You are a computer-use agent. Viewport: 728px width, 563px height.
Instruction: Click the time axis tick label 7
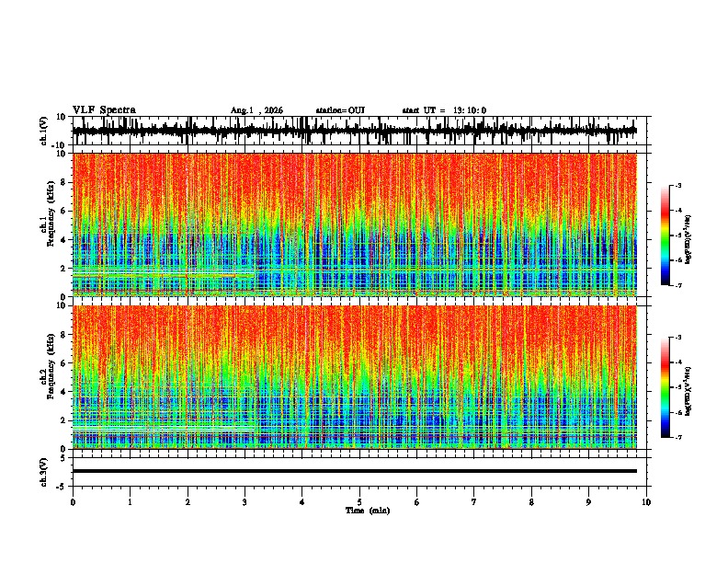click(474, 502)
